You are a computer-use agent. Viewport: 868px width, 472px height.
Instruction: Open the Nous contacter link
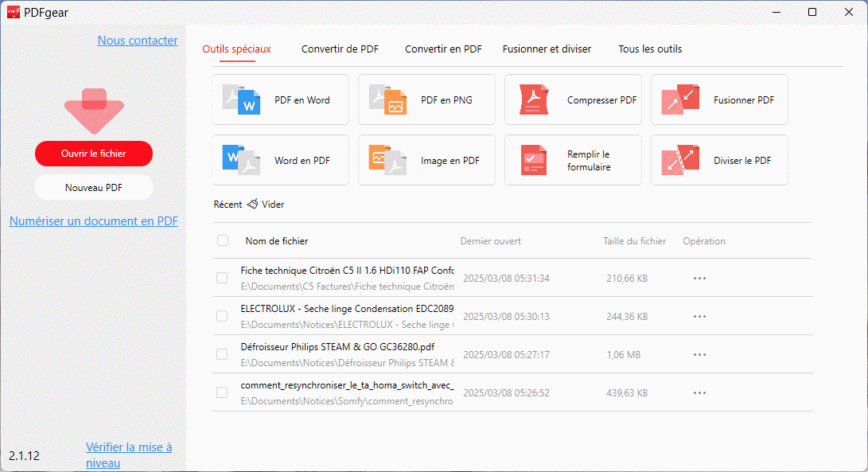point(138,41)
